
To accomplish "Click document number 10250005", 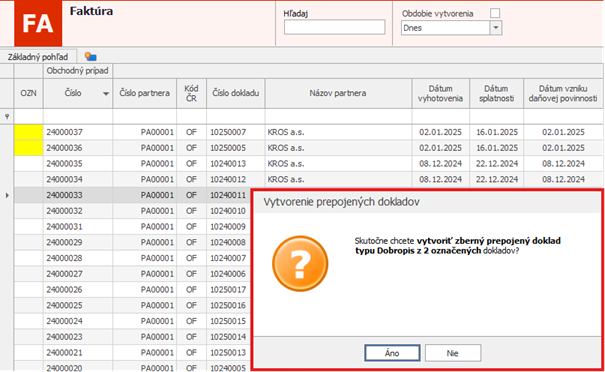I will 228,148.
